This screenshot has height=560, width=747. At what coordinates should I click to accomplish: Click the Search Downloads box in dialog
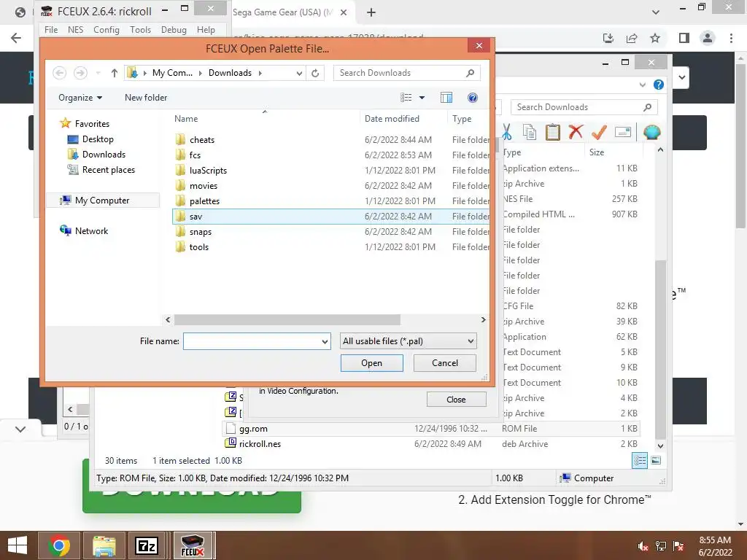[x=407, y=73]
